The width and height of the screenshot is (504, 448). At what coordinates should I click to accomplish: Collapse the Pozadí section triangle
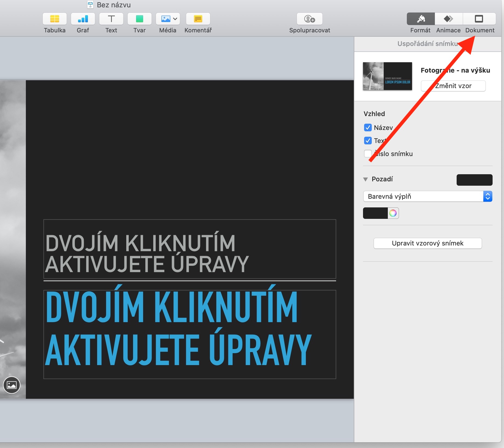click(x=365, y=179)
